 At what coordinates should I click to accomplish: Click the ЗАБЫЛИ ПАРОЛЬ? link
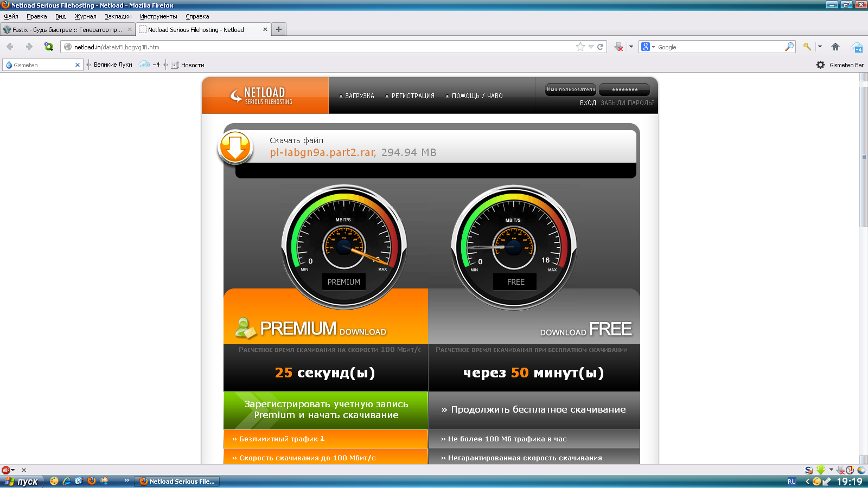pyautogui.click(x=627, y=103)
